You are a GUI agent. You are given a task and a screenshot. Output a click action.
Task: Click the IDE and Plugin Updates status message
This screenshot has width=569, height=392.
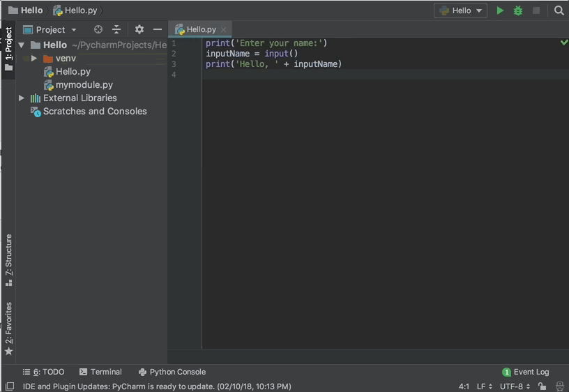157,386
